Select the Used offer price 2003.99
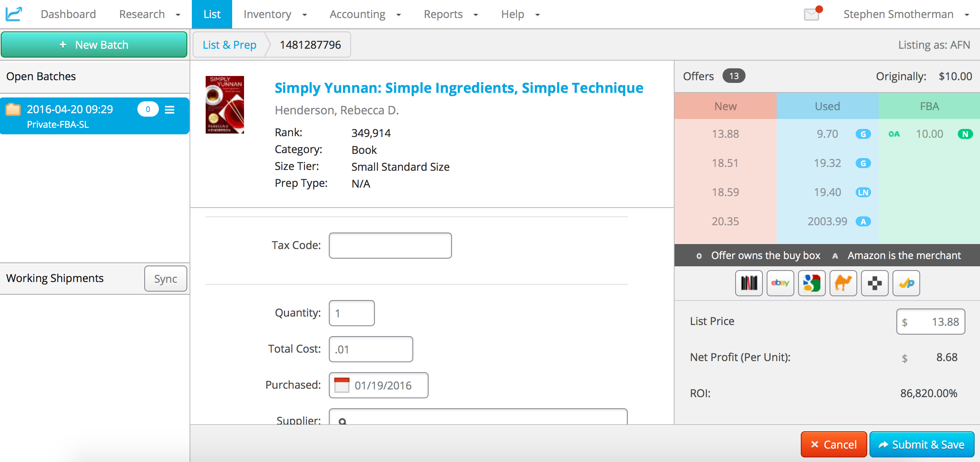 coord(827,221)
